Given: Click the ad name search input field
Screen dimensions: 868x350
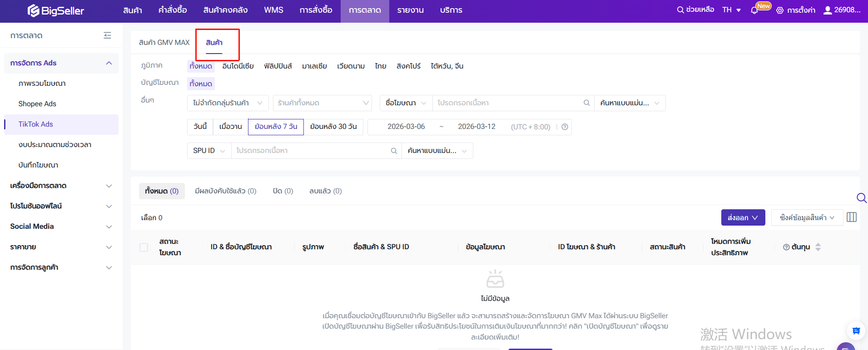Looking at the screenshot, I should click(x=506, y=103).
